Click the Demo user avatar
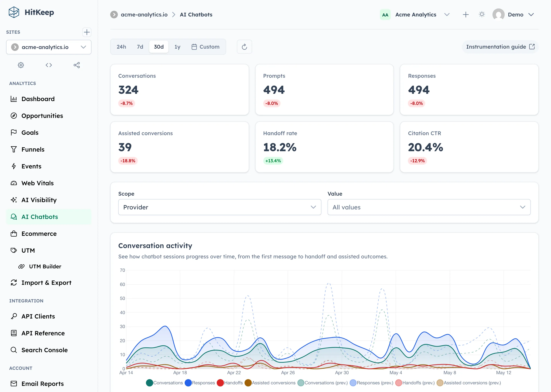 point(498,15)
